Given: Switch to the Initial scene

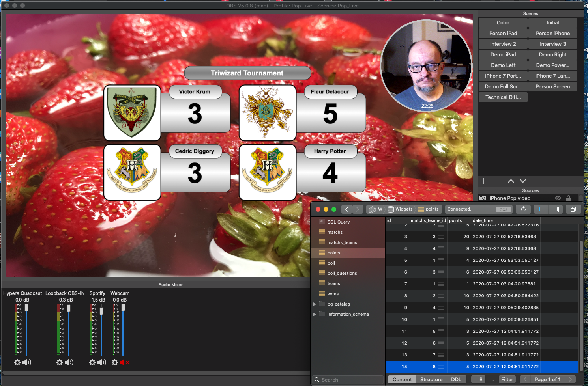Looking at the screenshot, I should click(553, 23).
